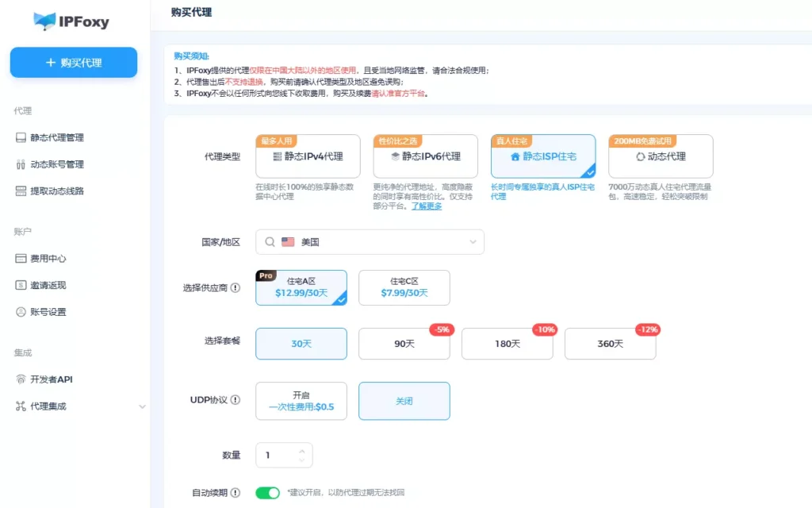Expand the 代理集成 sidebar menu

click(x=142, y=406)
